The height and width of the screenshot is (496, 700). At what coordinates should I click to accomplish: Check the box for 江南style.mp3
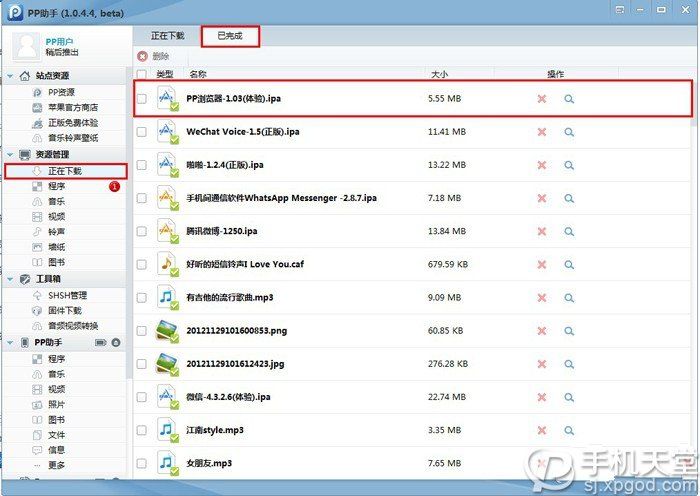pyautogui.click(x=142, y=430)
